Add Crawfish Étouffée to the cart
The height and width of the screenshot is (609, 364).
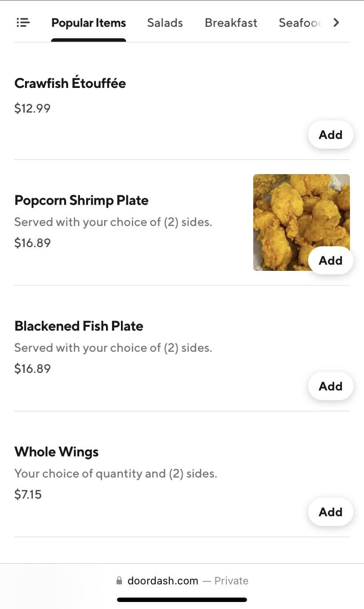click(x=330, y=135)
